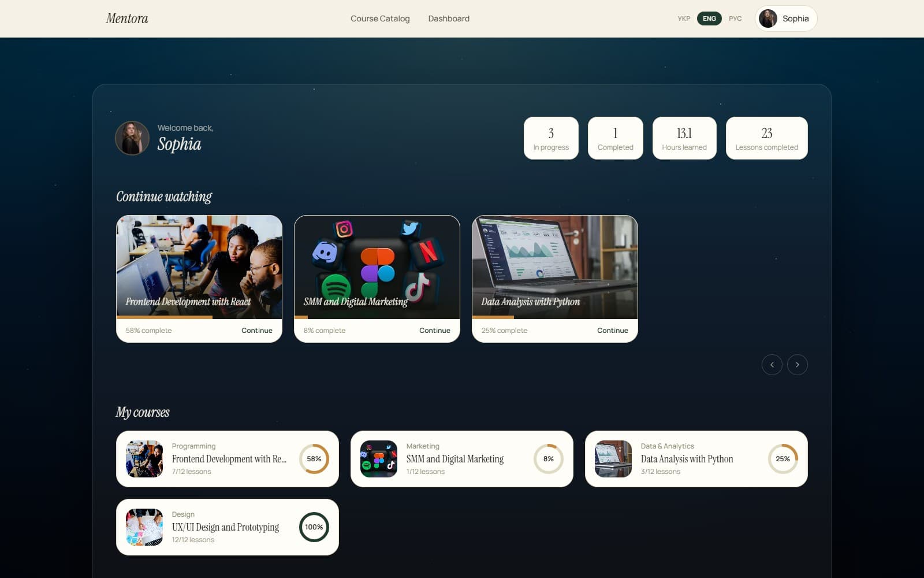Open Data Analysis with Python video thumbnail

pyautogui.click(x=555, y=266)
